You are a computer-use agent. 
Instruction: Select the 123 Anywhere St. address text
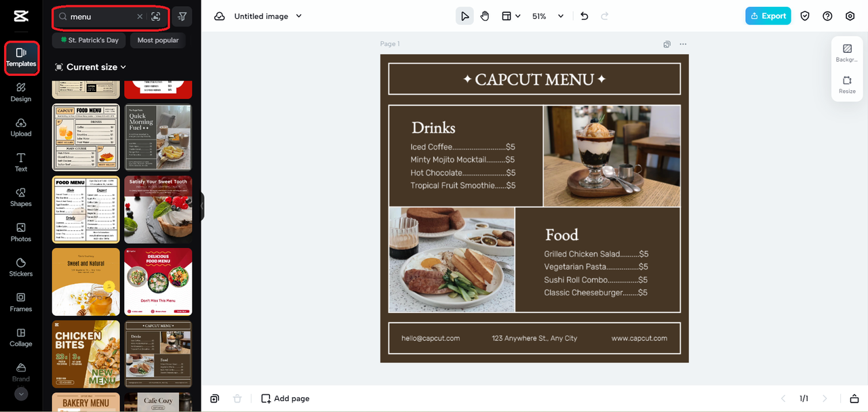tap(534, 338)
